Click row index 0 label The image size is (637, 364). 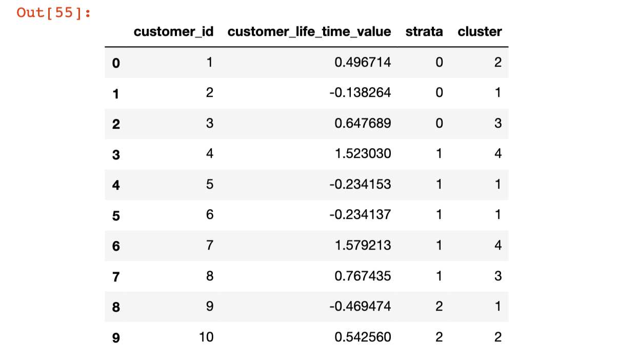[116, 63]
